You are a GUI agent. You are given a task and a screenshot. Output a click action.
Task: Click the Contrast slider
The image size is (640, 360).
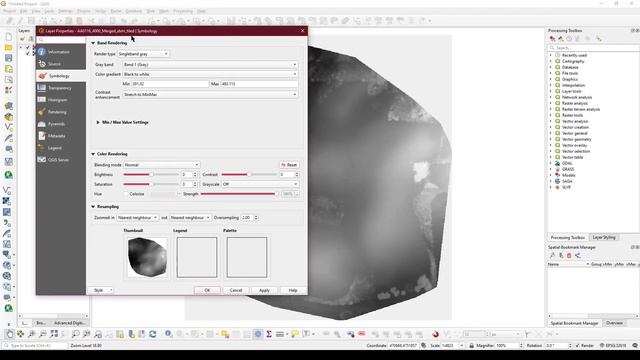pos(249,175)
